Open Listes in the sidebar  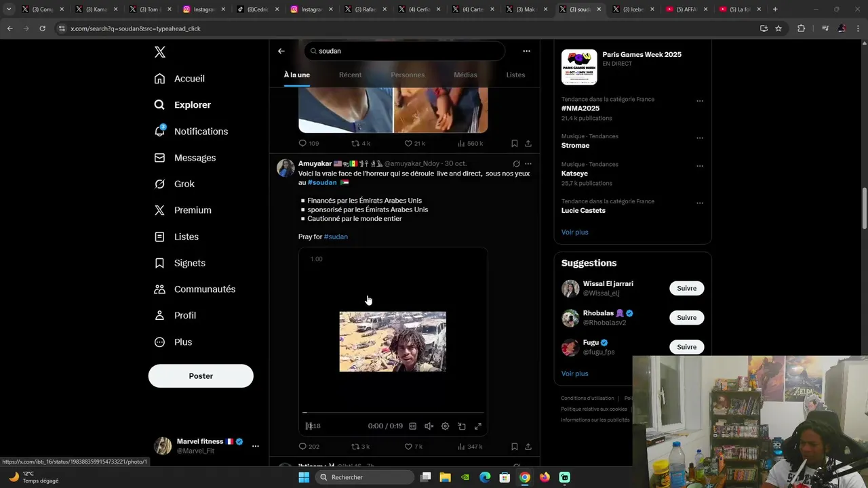(x=176, y=237)
